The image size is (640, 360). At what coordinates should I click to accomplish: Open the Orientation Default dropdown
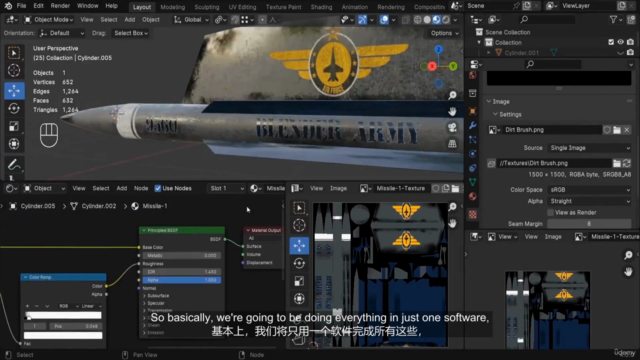(x=62, y=33)
